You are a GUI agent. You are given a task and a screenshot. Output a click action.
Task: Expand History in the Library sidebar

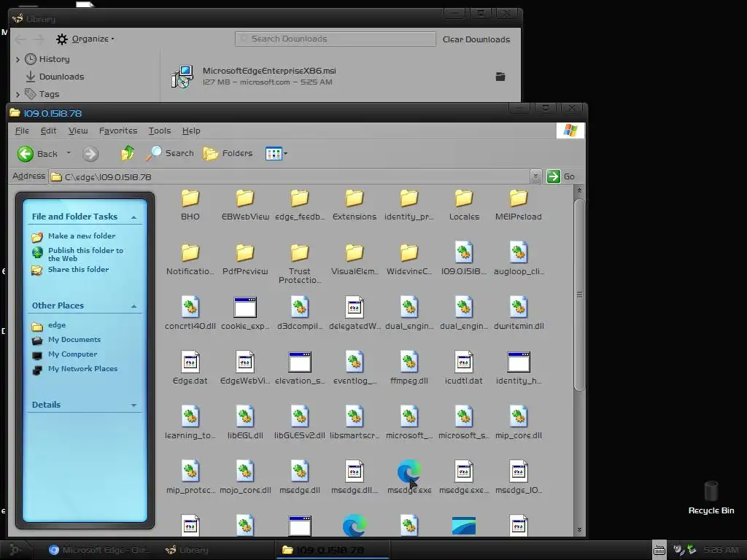[x=18, y=60]
